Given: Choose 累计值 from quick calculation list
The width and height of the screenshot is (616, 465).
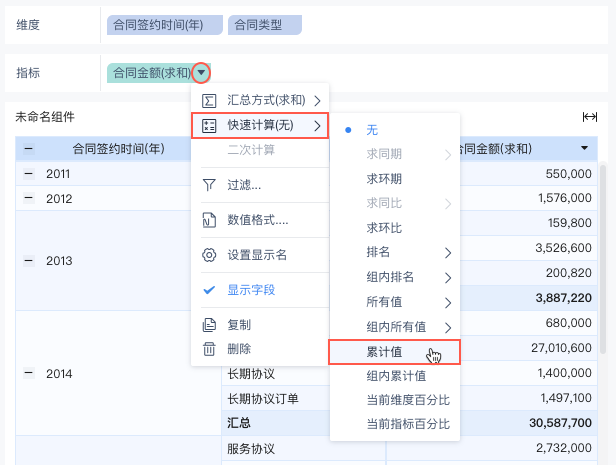Looking at the screenshot, I should pyautogui.click(x=384, y=352).
